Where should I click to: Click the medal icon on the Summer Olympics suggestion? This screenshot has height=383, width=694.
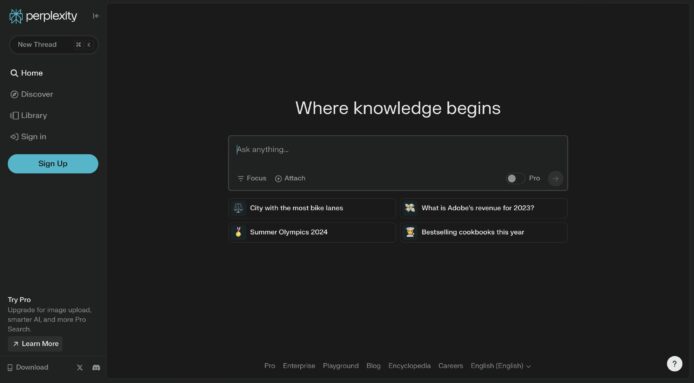pos(238,232)
